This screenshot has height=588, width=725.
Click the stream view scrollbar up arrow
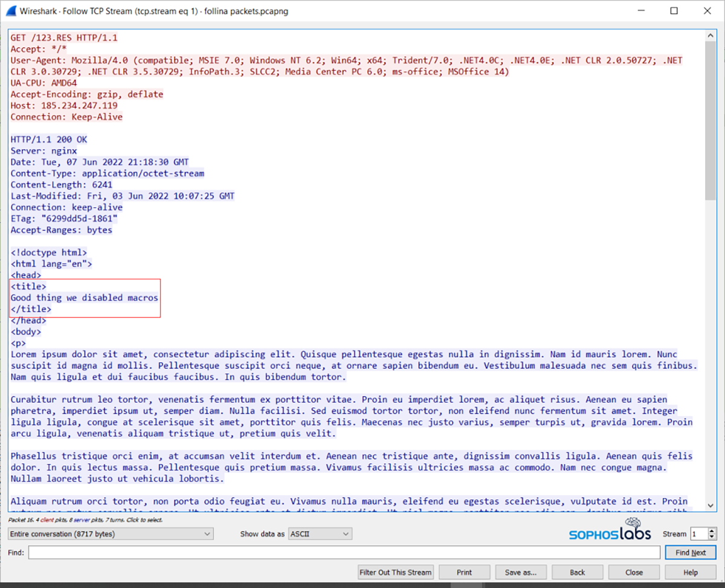710,36
